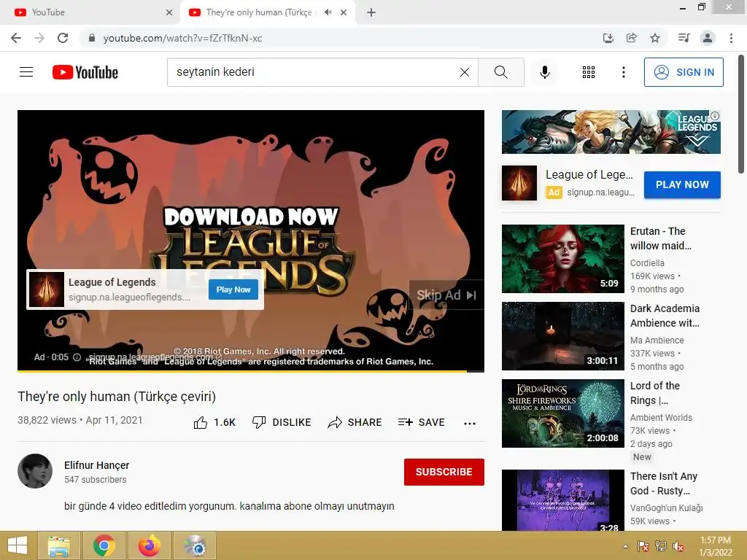Click the share page icon in address bar
This screenshot has height=560, width=747.
[631, 38]
